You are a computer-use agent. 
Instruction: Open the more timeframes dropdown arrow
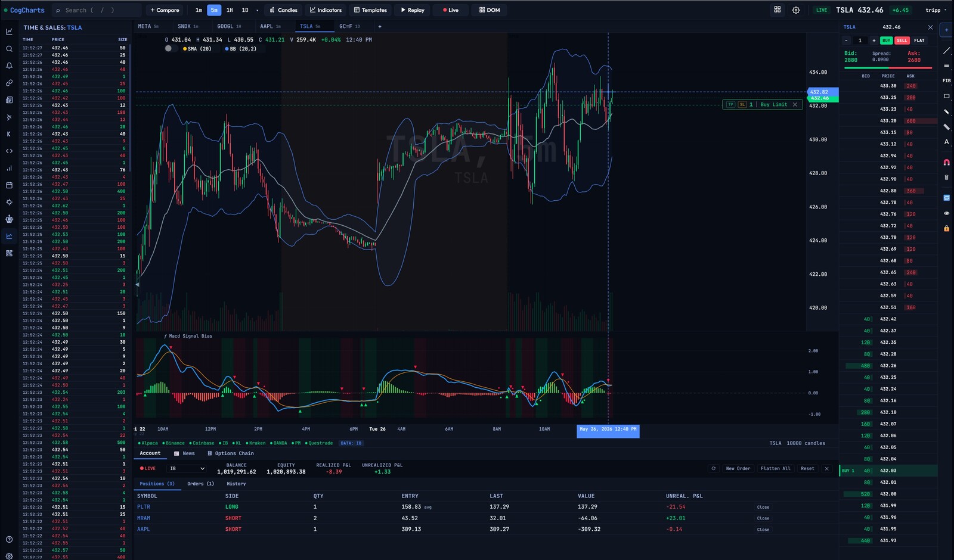tap(257, 10)
